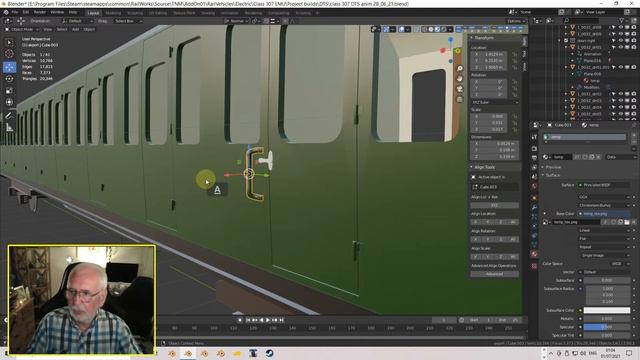The height and width of the screenshot is (360, 640).
Task: Switch to the Layout workspace tab
Action: click(x=93, y=13)
